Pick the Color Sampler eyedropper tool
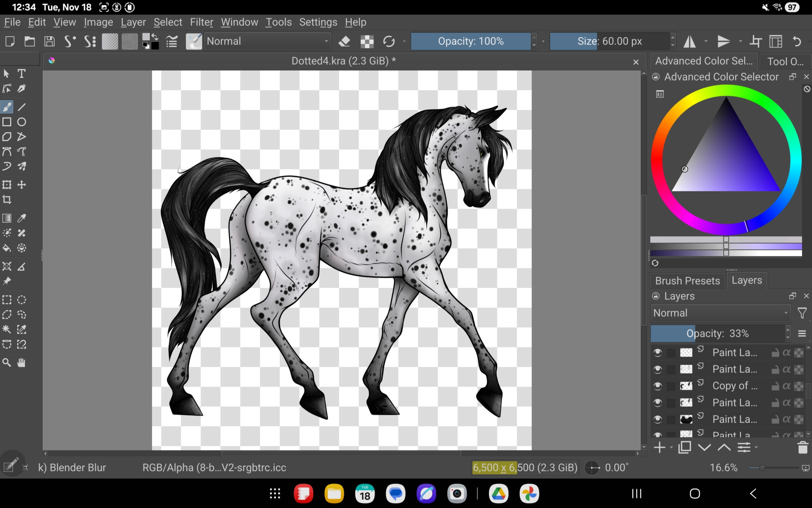The width and height of the screenshot is (812, 508). point(22,218)
